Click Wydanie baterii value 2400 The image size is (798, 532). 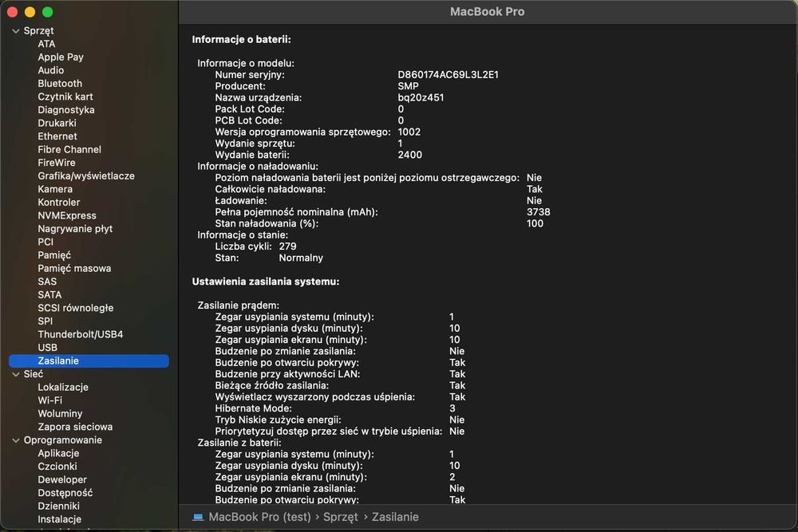click(409, 155)
